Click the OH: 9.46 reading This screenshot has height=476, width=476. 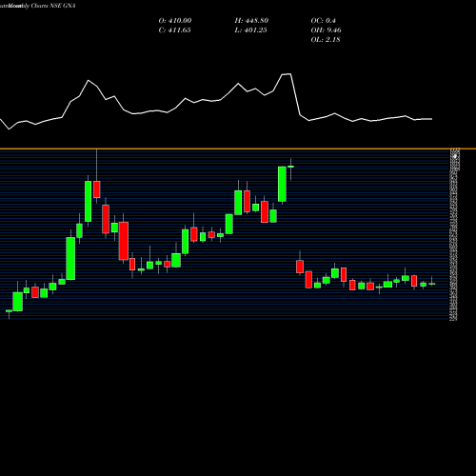pyautogui.click(x=326, y=30)
